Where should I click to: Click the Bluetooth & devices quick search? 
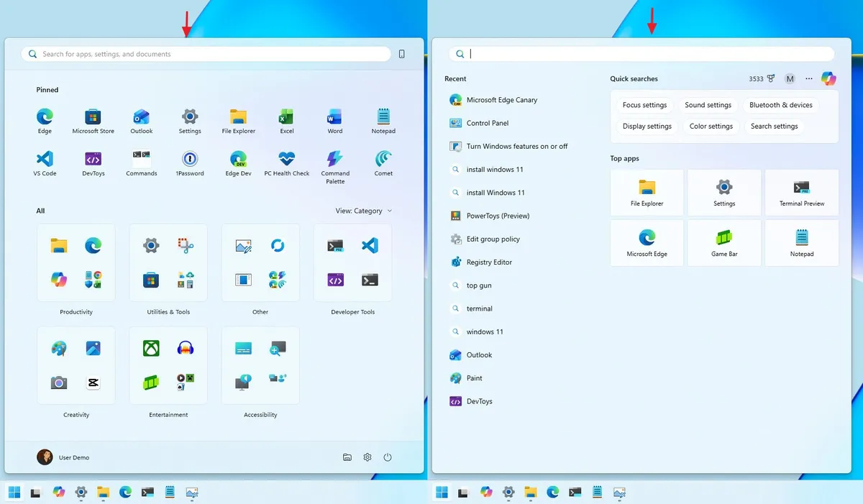tap(781, 104)
